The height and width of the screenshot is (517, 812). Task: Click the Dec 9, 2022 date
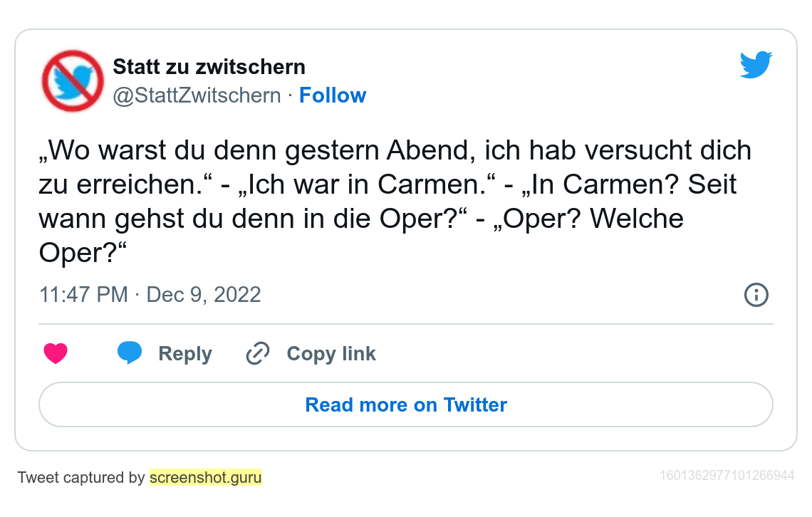coord(204,295)
